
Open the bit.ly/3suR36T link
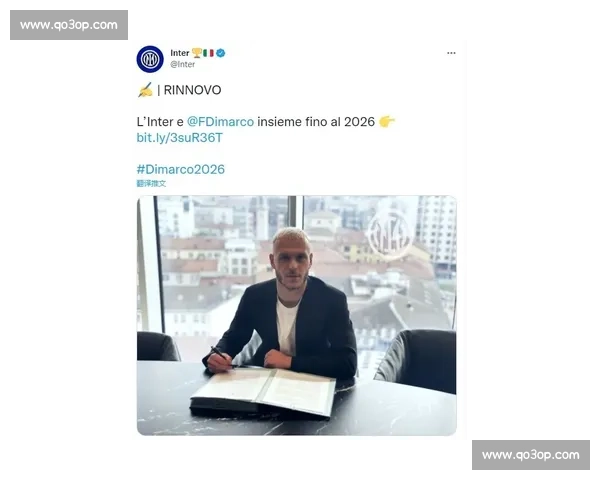pos(179,138)
